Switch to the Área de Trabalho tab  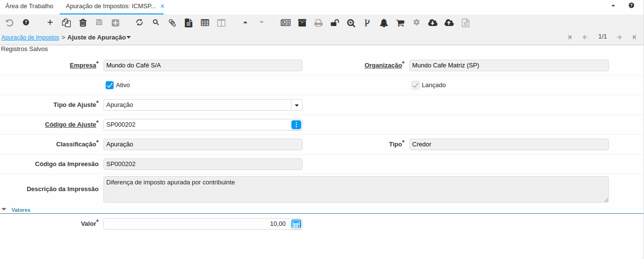[x=29, y=6]
